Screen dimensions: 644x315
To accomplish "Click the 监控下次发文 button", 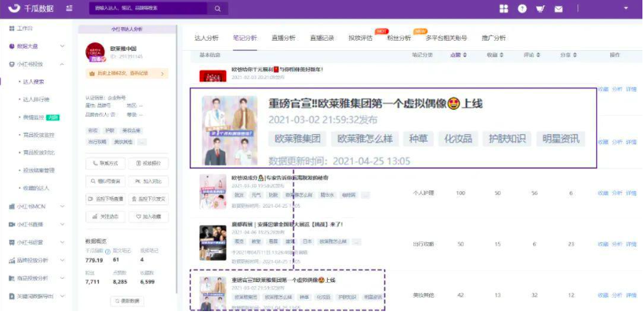I will coord(148,198).
